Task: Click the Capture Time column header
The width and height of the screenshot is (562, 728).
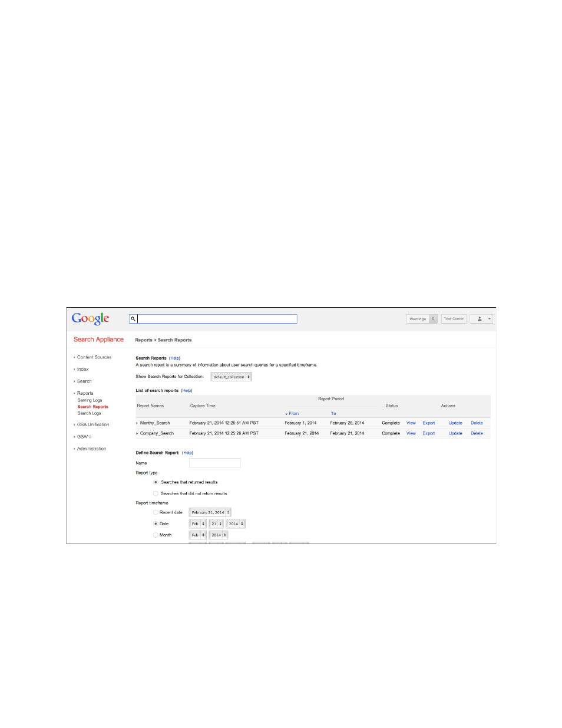Action: [x=203, y=406]
